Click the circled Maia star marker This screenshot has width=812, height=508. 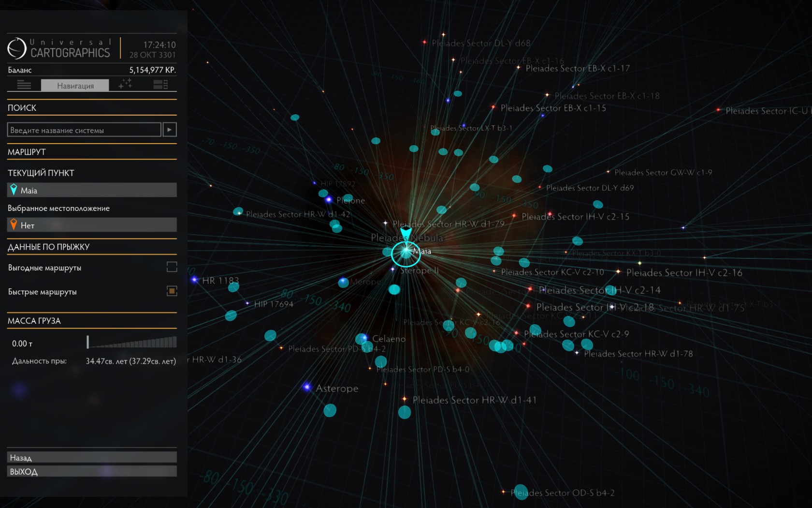(406, 253)
